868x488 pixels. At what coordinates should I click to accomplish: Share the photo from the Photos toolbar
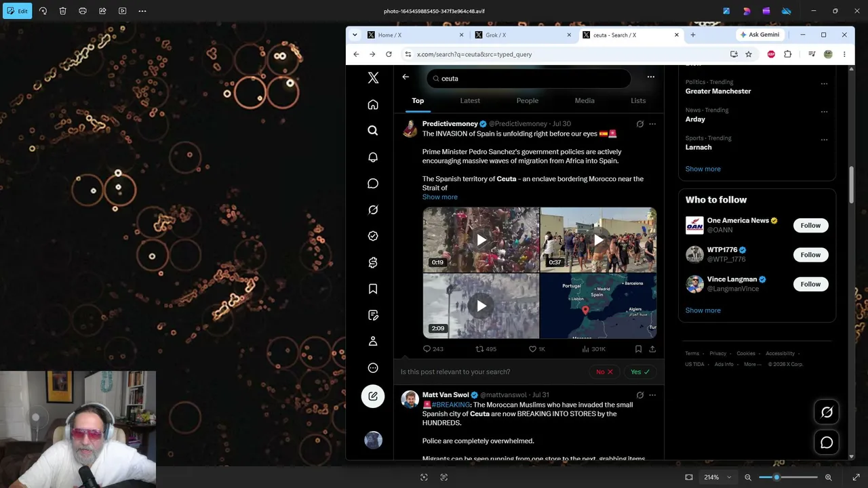coord(102,11)
